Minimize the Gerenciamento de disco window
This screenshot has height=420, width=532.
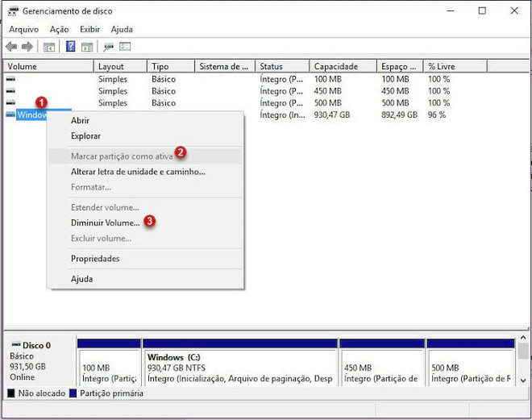(x=451, y=10)
